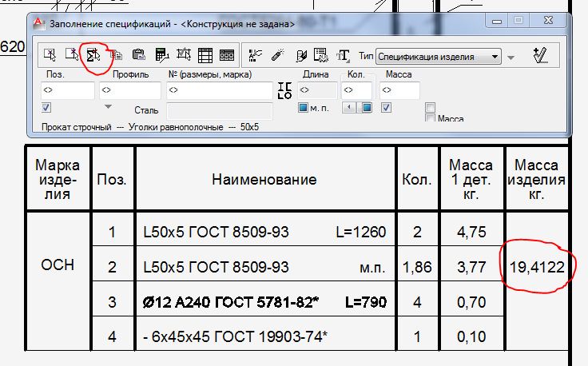The height and width of the screenshot is (366, 588).
Task: Toggle the checkbox under Поз. field
Action: tap(46, 108)
